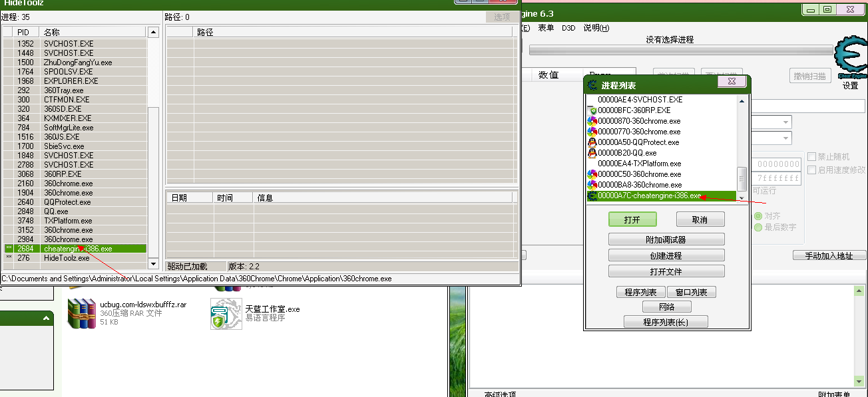Select the TXPlatform.exe row PID 3748
The height and width of the screenshot is (397, 868).
75,221
